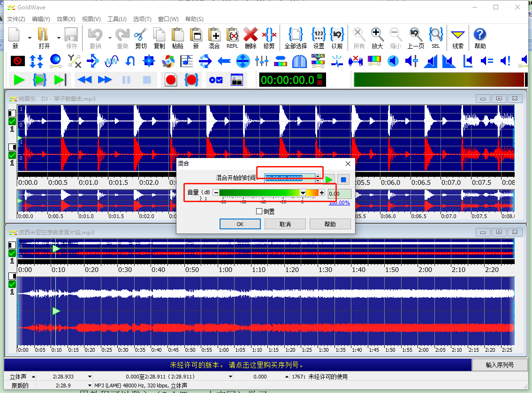Click the plus button on the volume slider
The width and height of the screenshot is (532, 393).
(322, 193)
